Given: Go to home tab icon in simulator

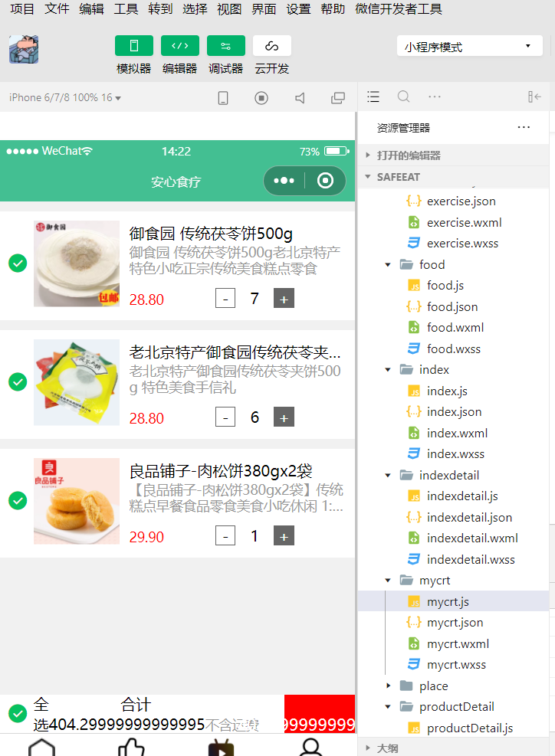Looking at the screenshot, I should point(42,748).
